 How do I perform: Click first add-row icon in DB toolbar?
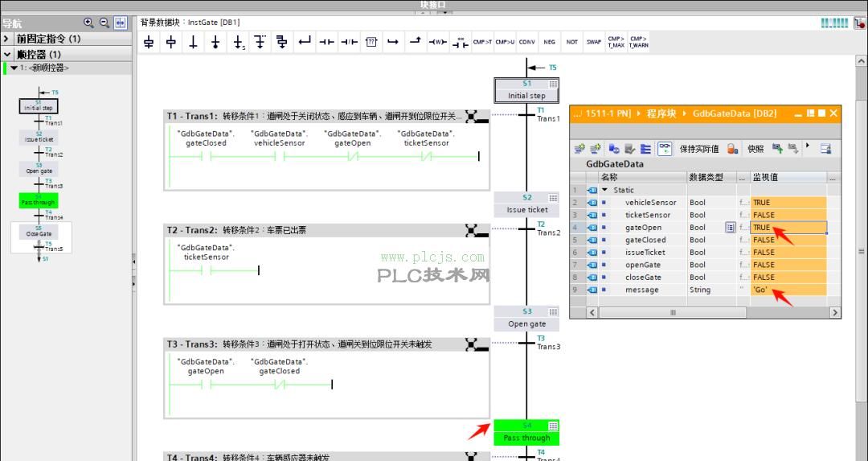pyautogui.click(x=579, y=149)
